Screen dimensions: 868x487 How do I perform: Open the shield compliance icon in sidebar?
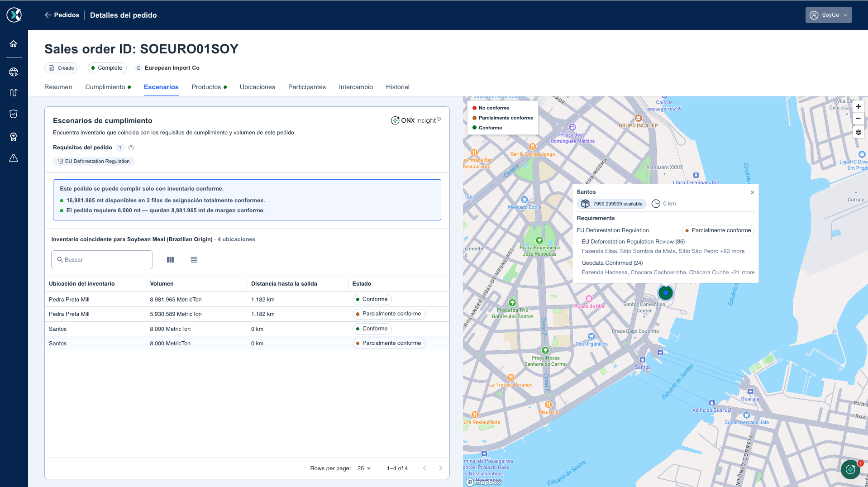pyautogui.click(x=14, y=114)
